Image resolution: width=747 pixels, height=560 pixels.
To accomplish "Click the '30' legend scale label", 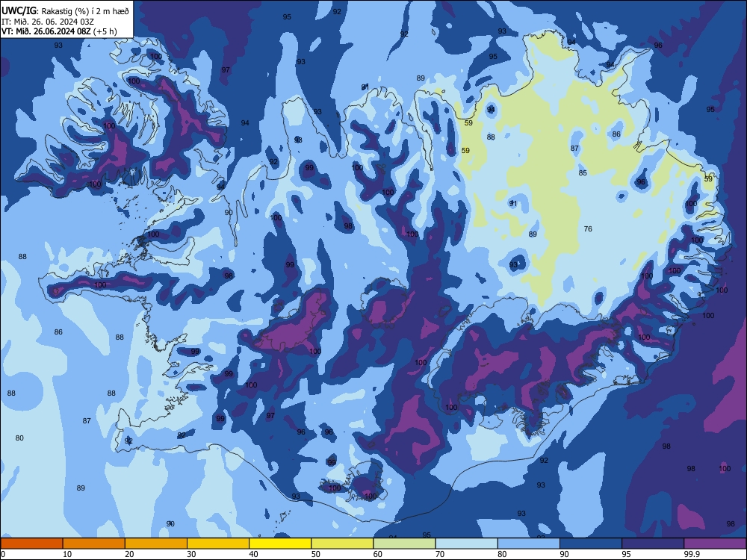I will (x=191, y=554).
